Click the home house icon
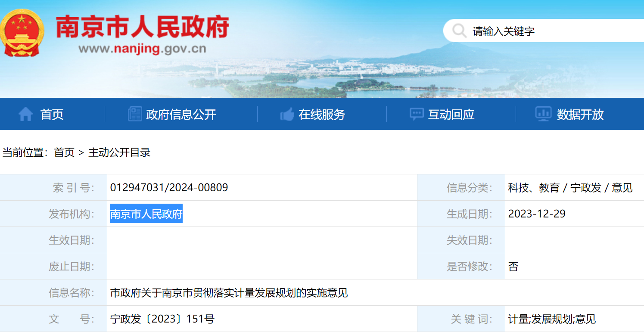Image resolution: width=644 pixels, height=332 pixels. (25, 114)
